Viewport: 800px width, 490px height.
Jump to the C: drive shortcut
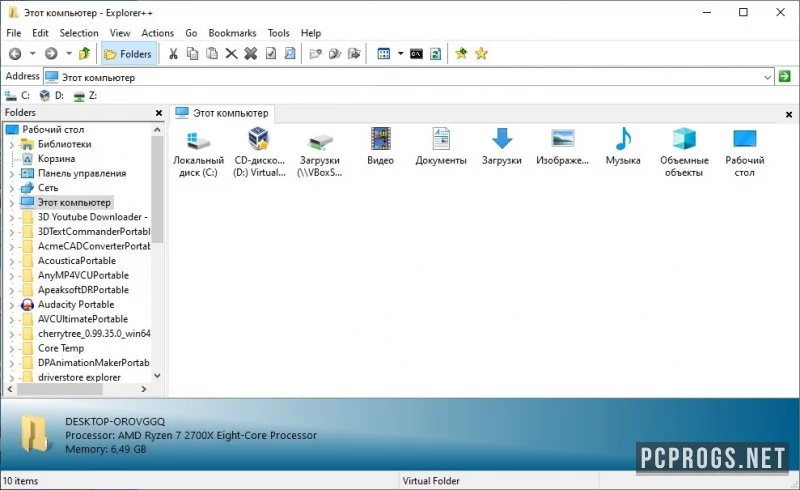click(17, 95)
